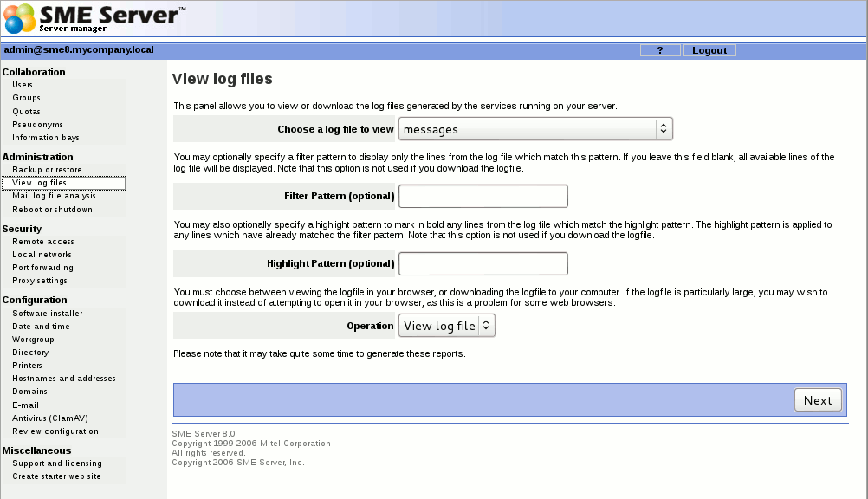Screen dimensions: 868x499
Task: Click the Filter Pattern input field
Action: (x=483, y=196)
